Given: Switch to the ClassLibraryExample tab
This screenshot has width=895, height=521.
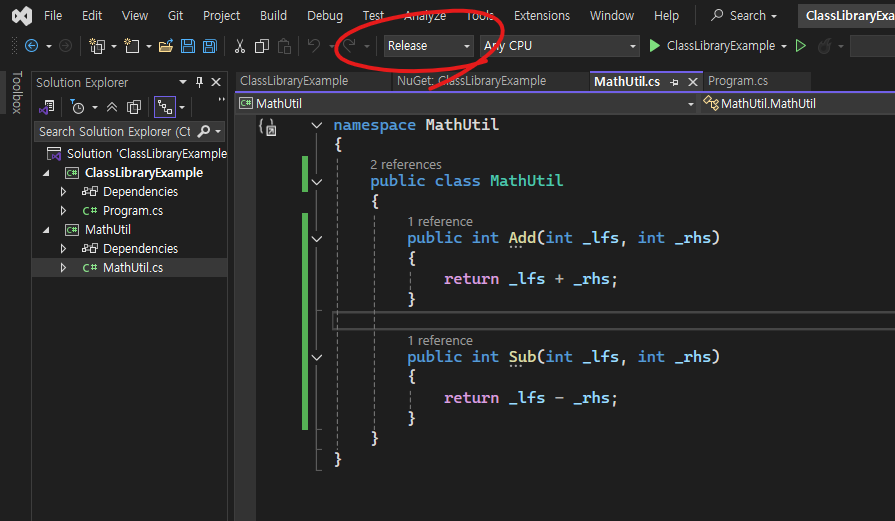Looking at the screenshot, I should 294,81.
